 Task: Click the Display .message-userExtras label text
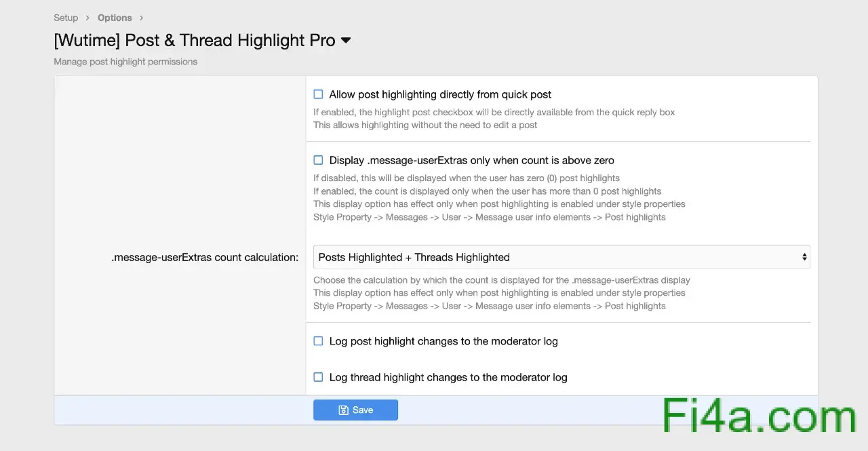click(x=471, y=160)
